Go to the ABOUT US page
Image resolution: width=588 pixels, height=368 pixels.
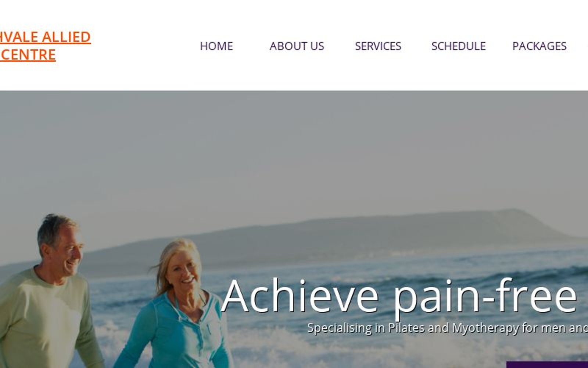tap(297, 46)
